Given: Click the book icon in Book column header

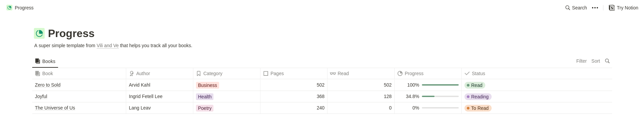Looking at the screenshot, I should coord(38,73).
